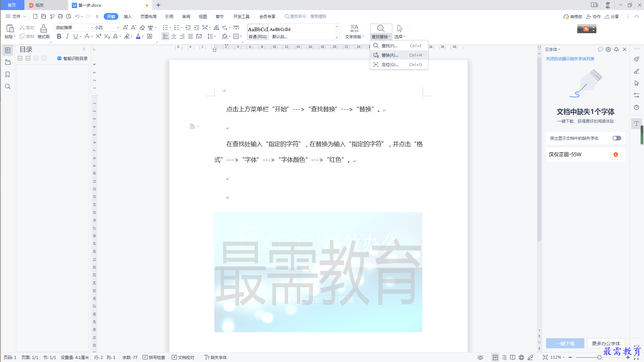Toggle center text alignment

[174, 36]
